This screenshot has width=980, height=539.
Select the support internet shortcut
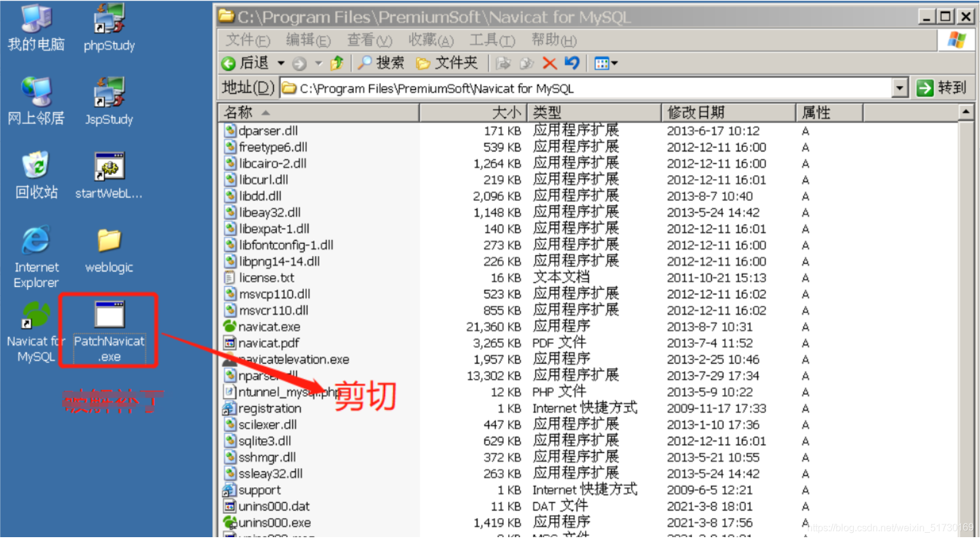252,490
